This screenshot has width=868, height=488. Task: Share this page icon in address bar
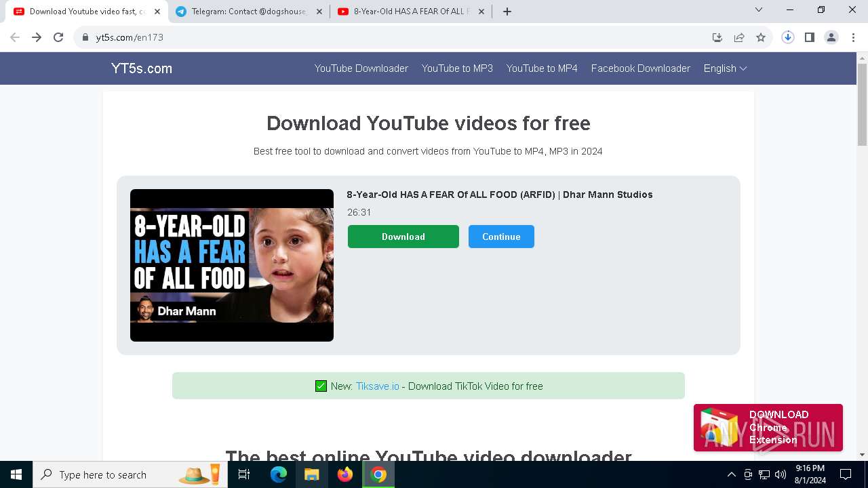[x=739, y=37]
